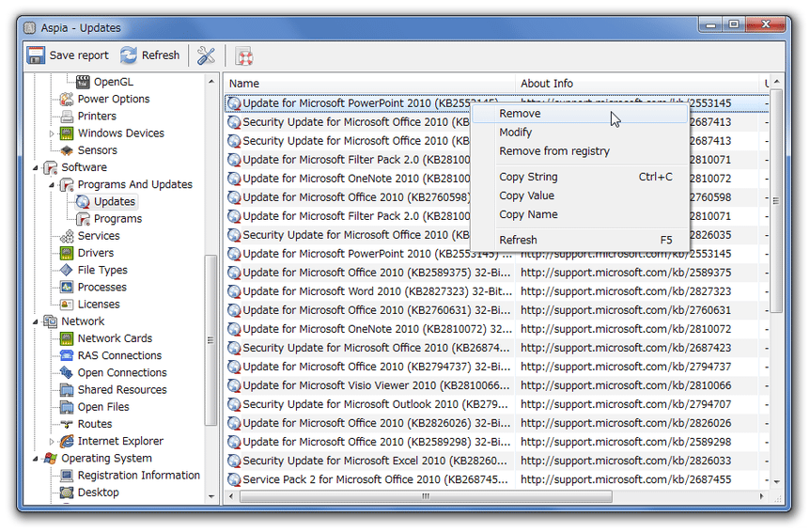Collapse the Software tree node
Viewport: 810px width, 532px height.
(x=35, y=168)
